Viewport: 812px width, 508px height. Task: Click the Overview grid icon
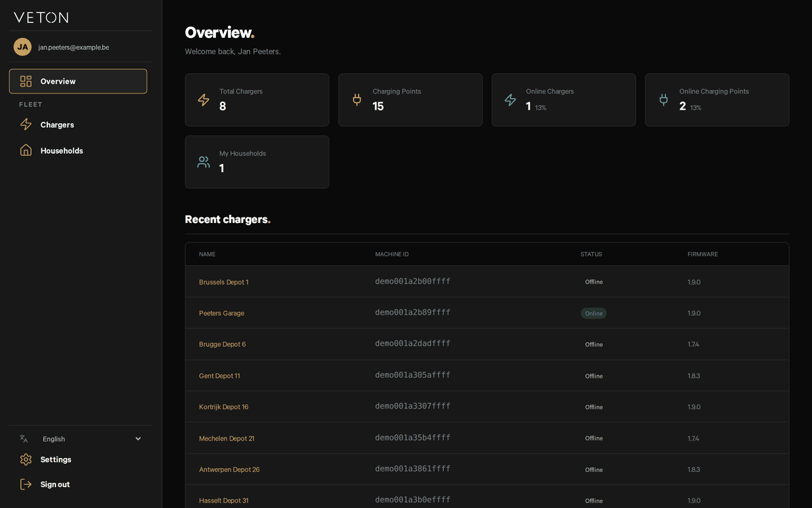26,81
